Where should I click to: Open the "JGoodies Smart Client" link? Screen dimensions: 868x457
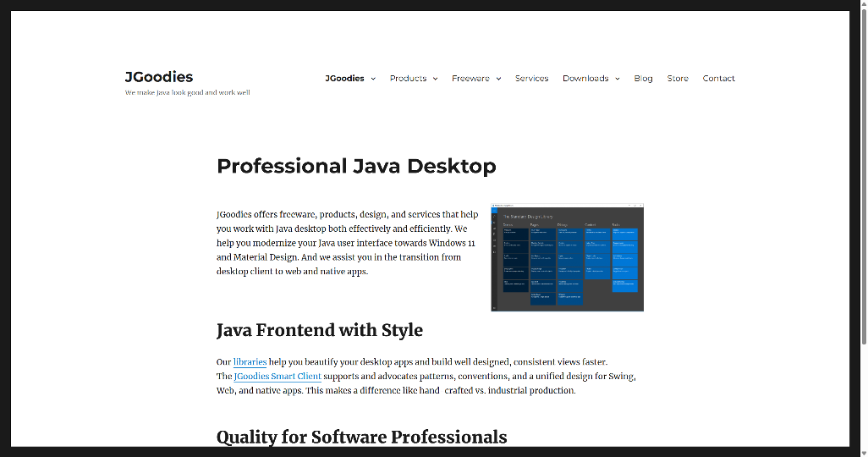coord(277,376)
